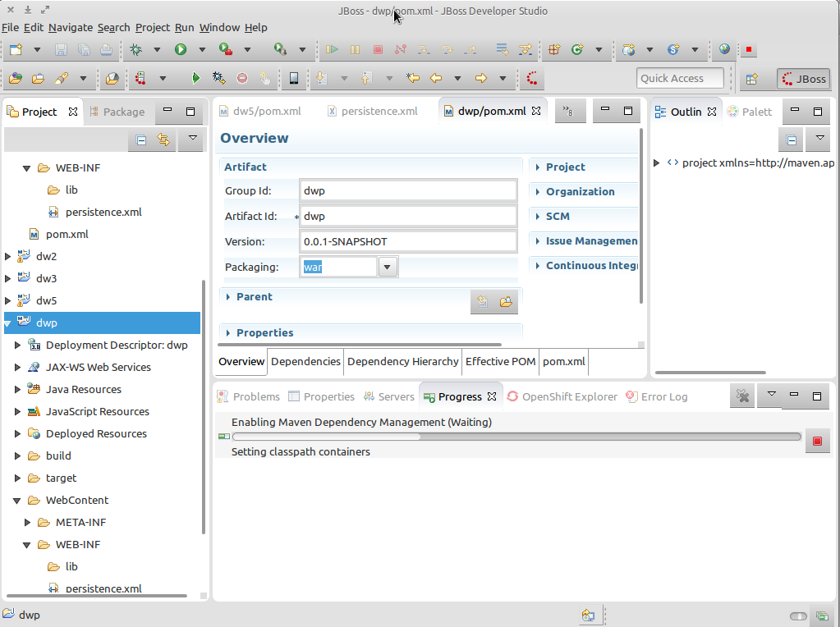This screenshot has height=627, width=840.
Task: Select persistence.xml editor tab
Action: [379, 111]
